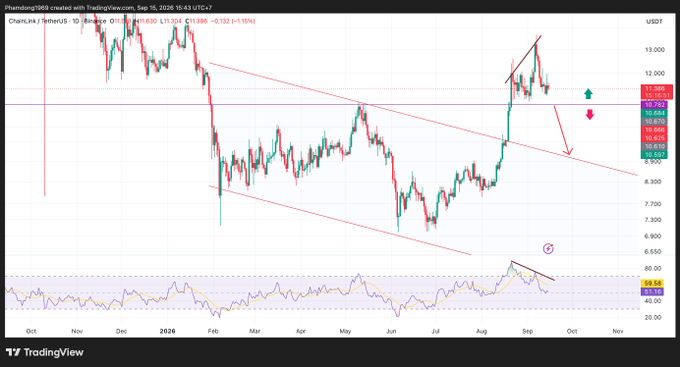Viewport: 680px width, 367px height.
Task: Click the −0.132 (−1.15%) change value
Action: click(x=232, y=21)
